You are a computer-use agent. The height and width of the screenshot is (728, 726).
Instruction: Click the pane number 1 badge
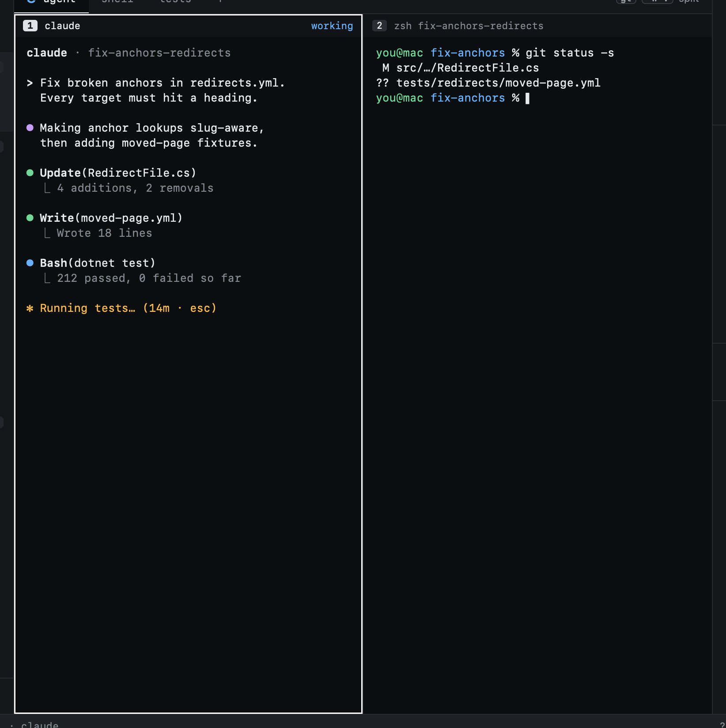[30, 26]
